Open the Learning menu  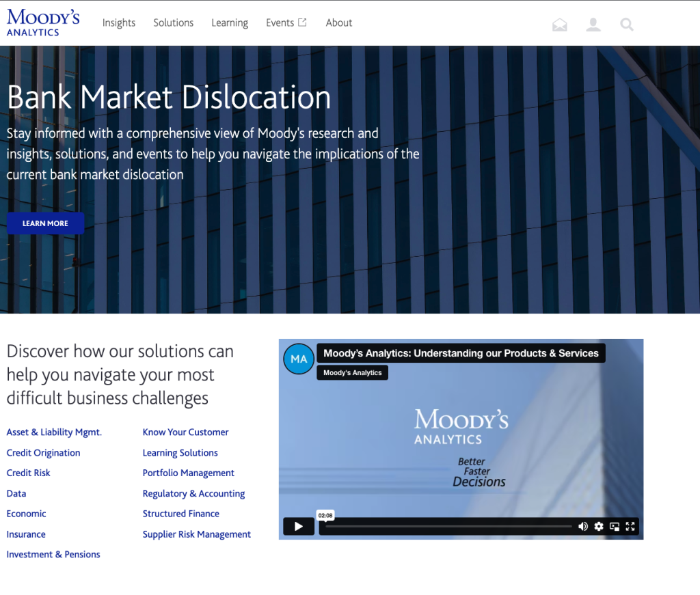click(x=230, y=23)
